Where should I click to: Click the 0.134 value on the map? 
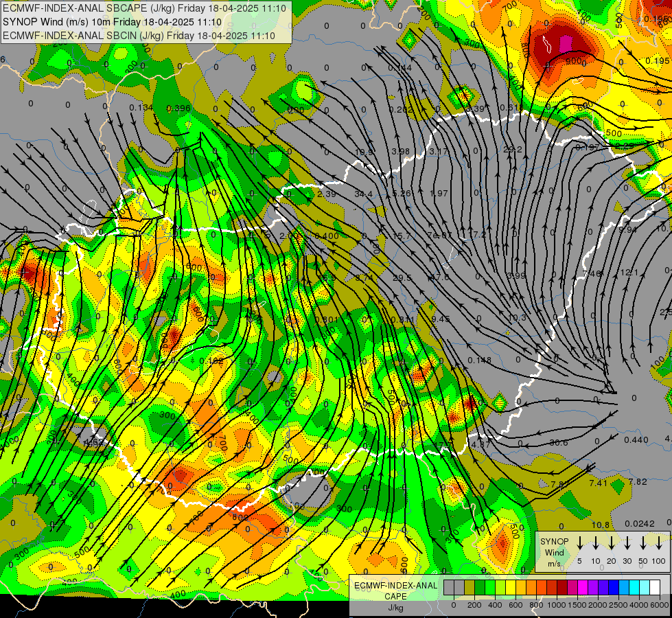pos(141,107)
